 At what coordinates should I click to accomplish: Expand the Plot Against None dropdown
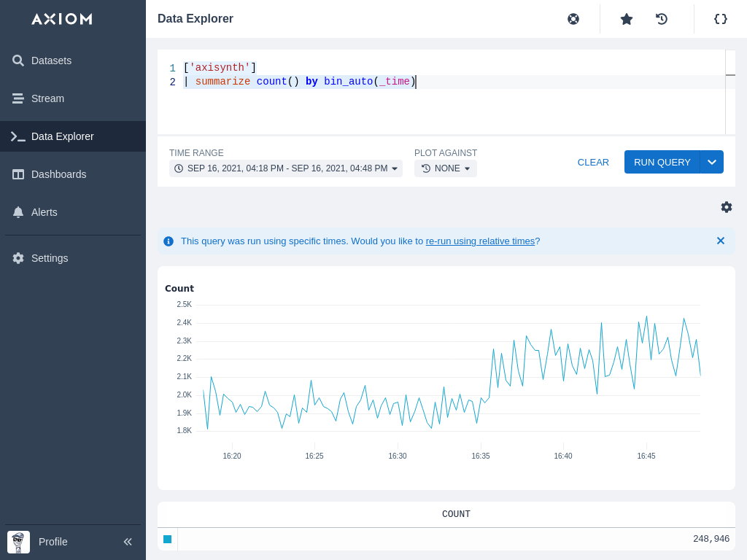coord(446,168)
